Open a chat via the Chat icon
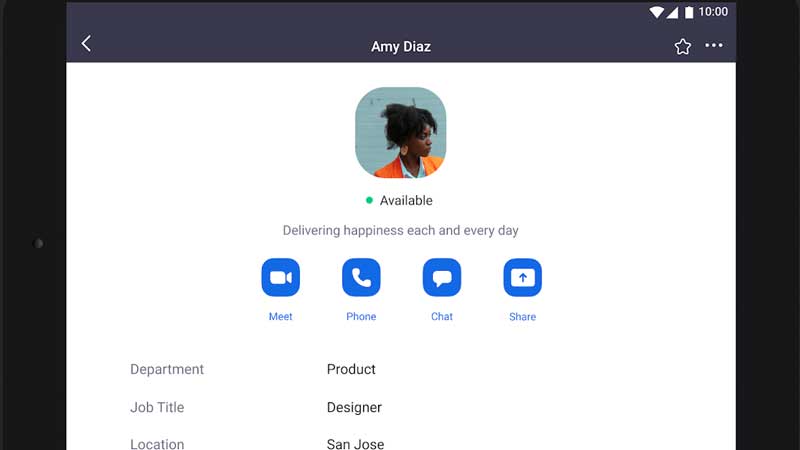Image resolution: width=800 pixels, height=450 pixels. pos(442,278)
